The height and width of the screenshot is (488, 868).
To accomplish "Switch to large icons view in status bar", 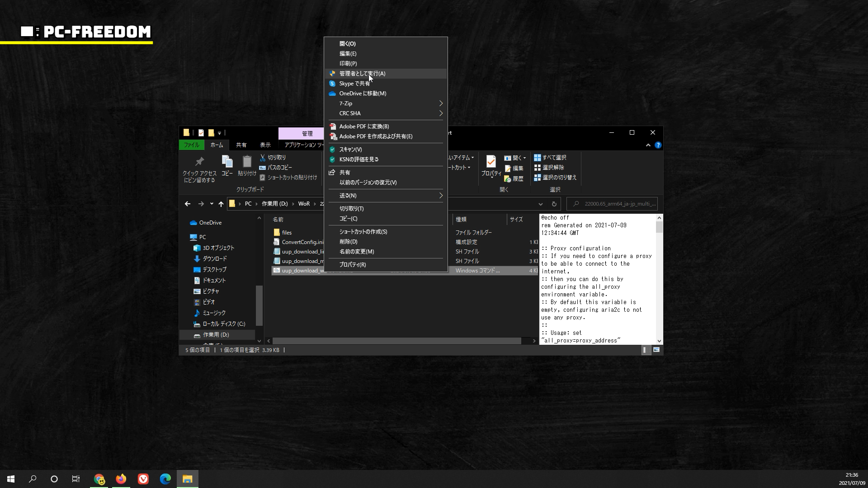I will coord(656,350).
